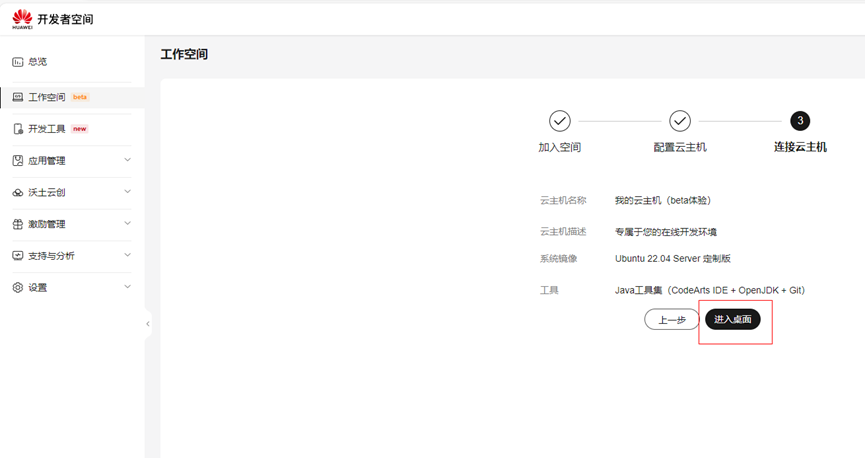Viewport: 865px width, 458px height.
Task: Click the 连接云主机 step label
Action: pos(800,147)
